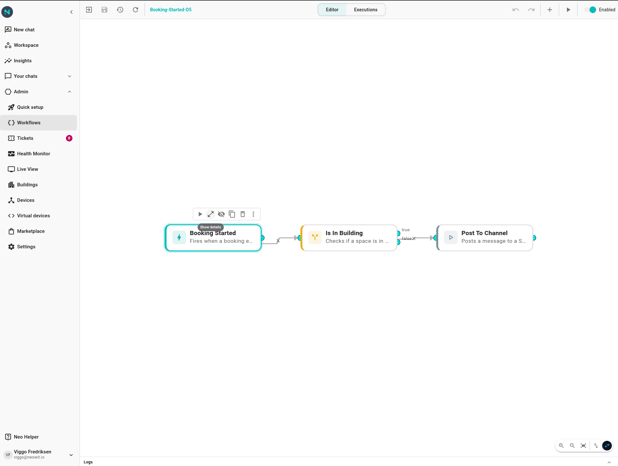This screenshot has width=618, height=466.
Task: Switch to the Executions tab
Action: (x=365, y=9)
